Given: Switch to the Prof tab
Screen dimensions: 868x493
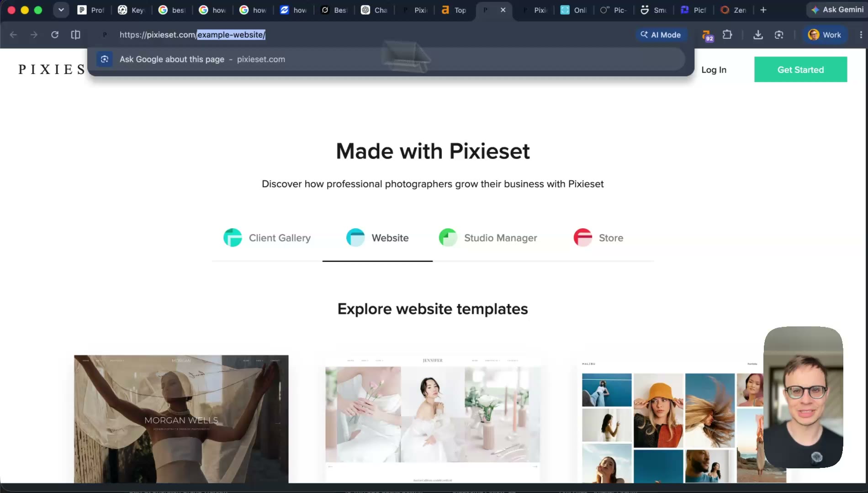Looking at the screenshot, I should 91,10.
